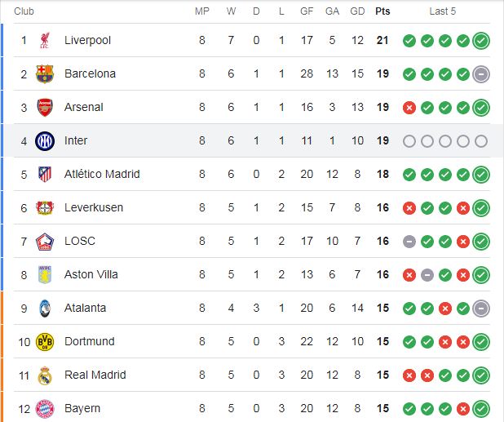Click the Liverpool club crest icon
504x422 pixels.
pyautogui.click(x=45, y=40)
